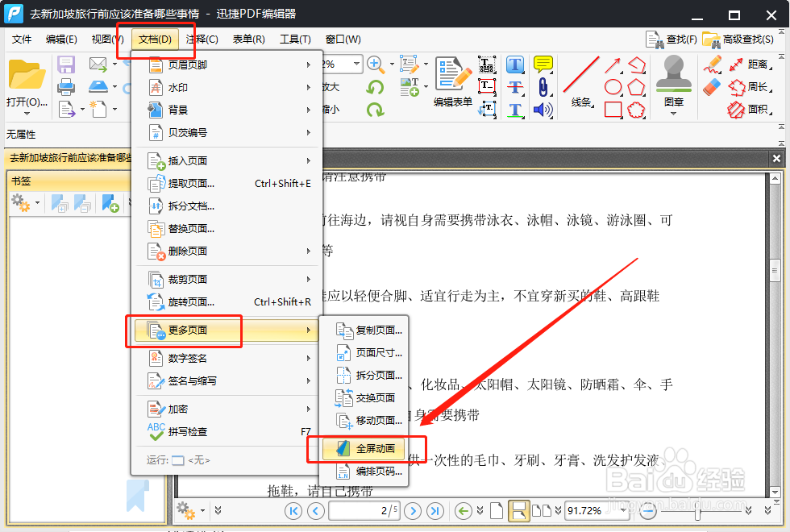
Task: Select 提取页面... menu item
Action: tap(227, 184)
